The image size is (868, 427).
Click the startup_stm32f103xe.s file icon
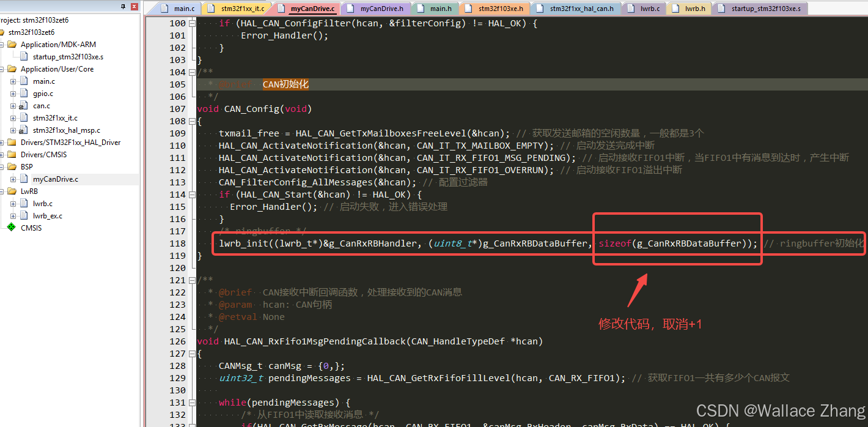click(24, 57)
